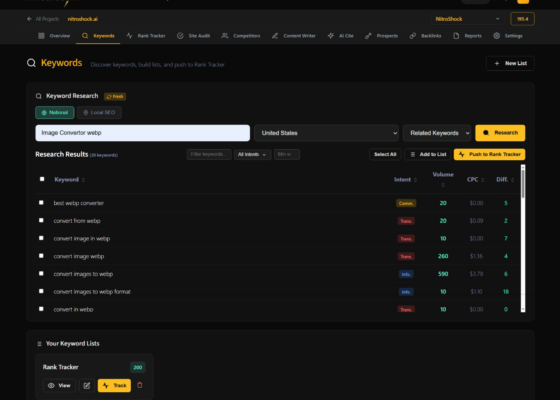Viewport: 560px width, 400px height.
Task: Go to the Reports tab
Action: pos(467,36)
